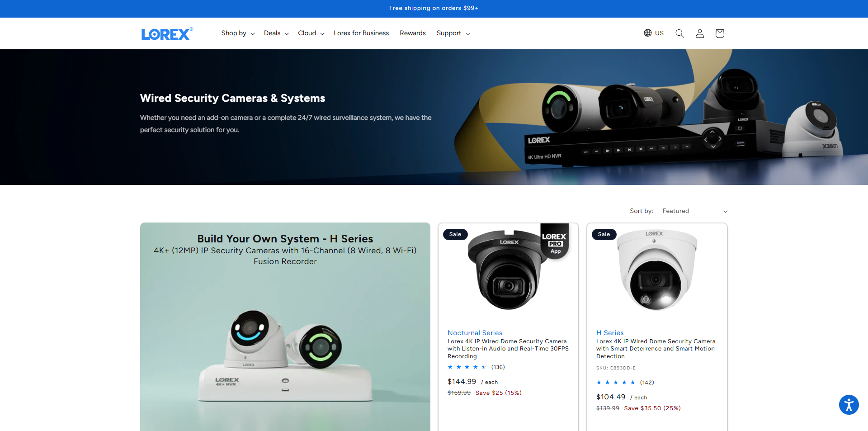The height and width of the screenshot is (431, 868).
Task: Open the Rewards menu item
Action: pos(412,33)
